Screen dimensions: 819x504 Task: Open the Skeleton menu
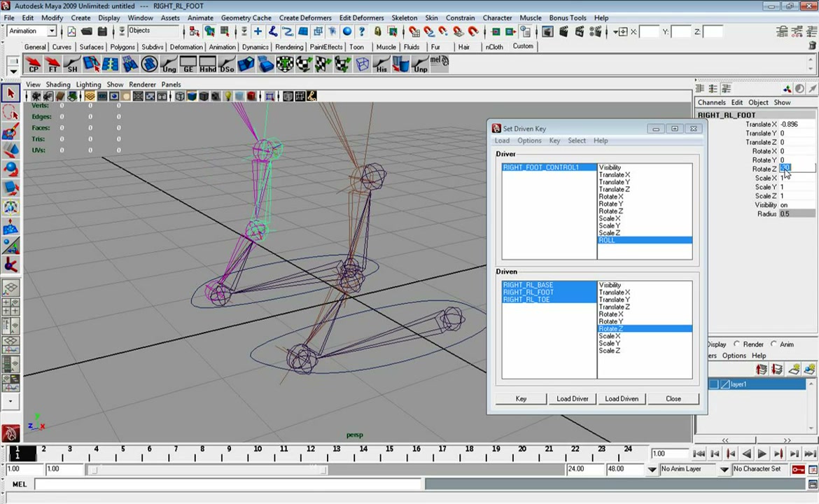pos(405,17)
